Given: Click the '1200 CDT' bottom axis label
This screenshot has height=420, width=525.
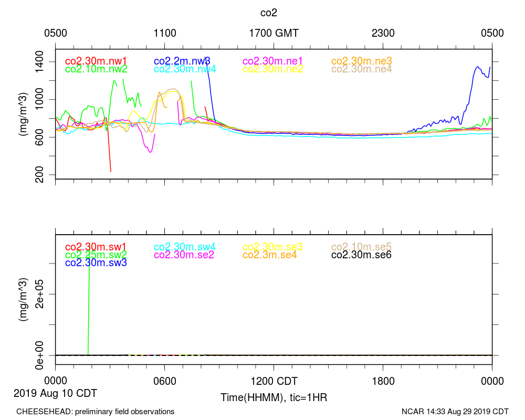Looking at the screenshot, I should [x=274, y=381].
